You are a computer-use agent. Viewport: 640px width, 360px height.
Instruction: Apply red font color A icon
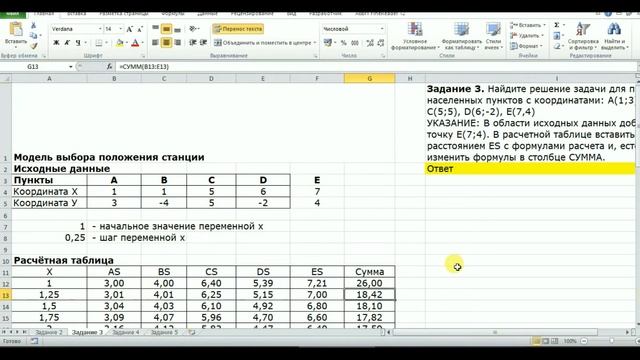(136, 42)
